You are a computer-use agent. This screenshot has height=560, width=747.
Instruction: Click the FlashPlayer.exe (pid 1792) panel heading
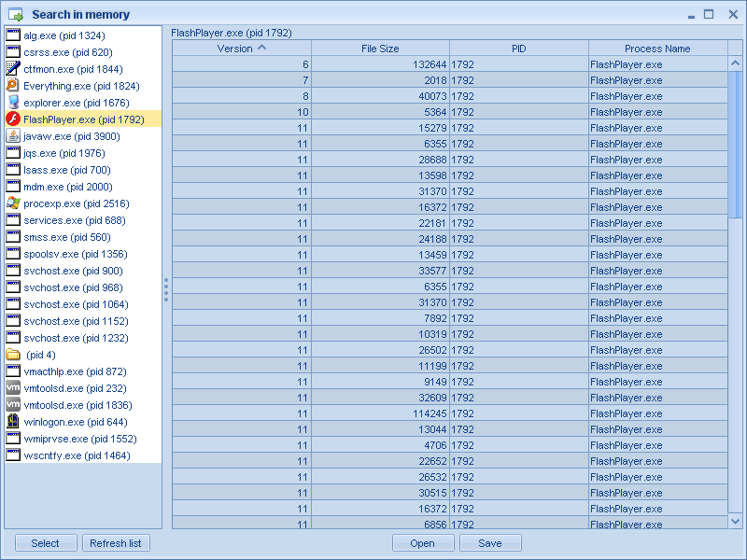coord(231,33)
